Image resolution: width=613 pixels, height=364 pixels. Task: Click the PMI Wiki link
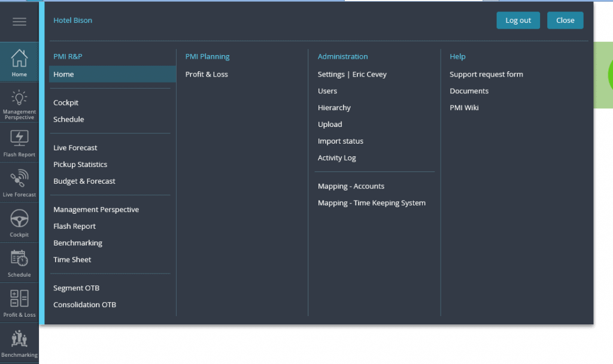(464, 108)
